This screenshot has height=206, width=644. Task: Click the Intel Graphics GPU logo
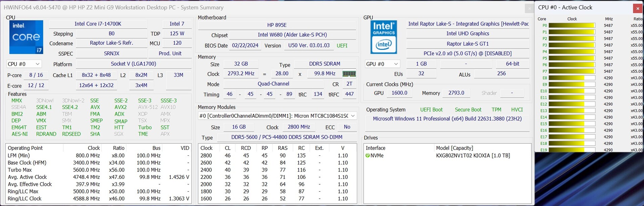point(384,37)
